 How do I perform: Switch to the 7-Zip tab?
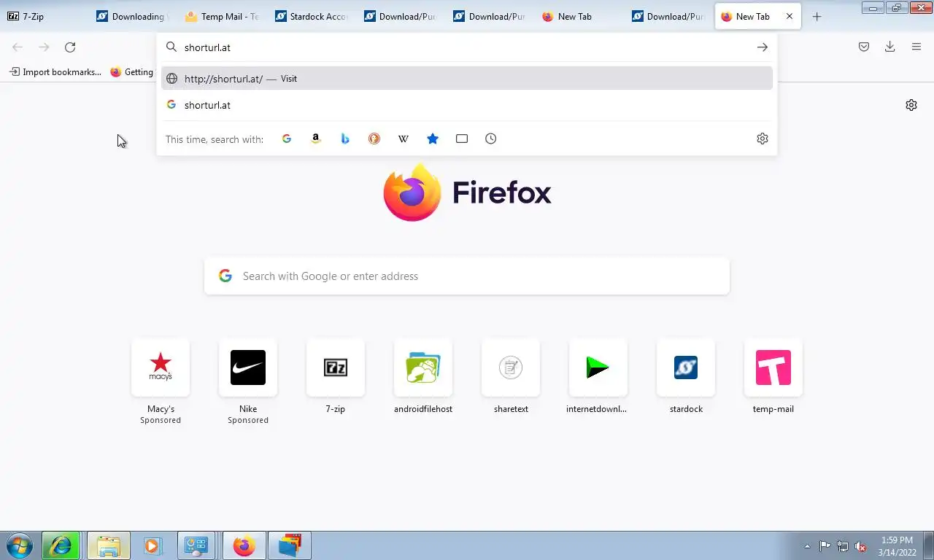[45, 17]
